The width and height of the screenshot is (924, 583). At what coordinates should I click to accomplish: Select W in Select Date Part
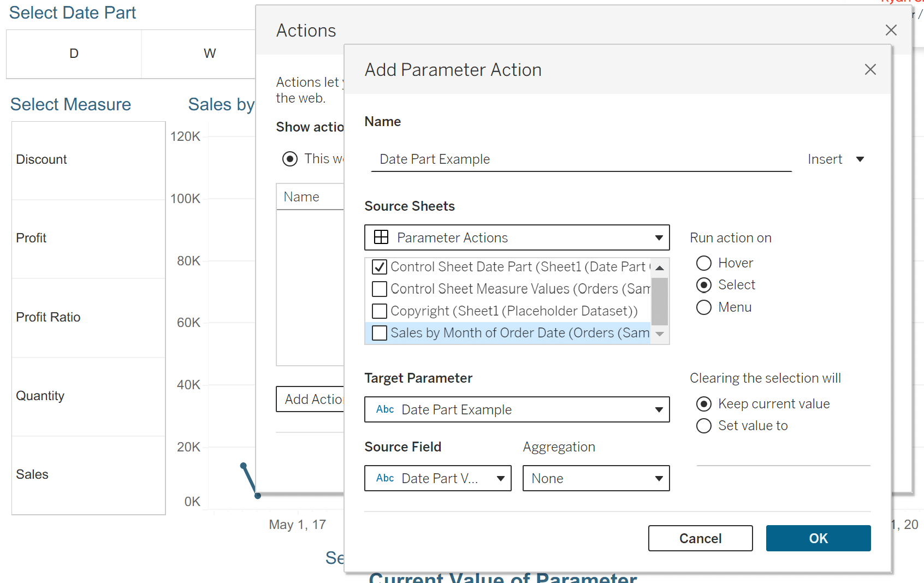tap(199, 53)
